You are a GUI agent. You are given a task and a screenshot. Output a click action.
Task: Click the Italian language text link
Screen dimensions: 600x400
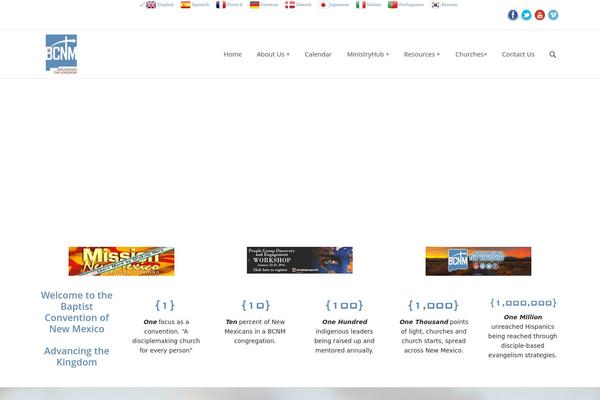(374, 5)
